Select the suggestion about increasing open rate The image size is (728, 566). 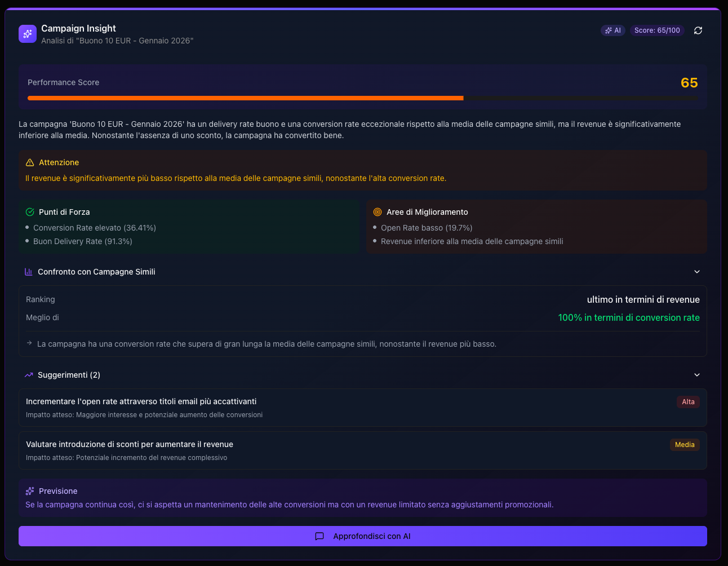coord(363,407)
